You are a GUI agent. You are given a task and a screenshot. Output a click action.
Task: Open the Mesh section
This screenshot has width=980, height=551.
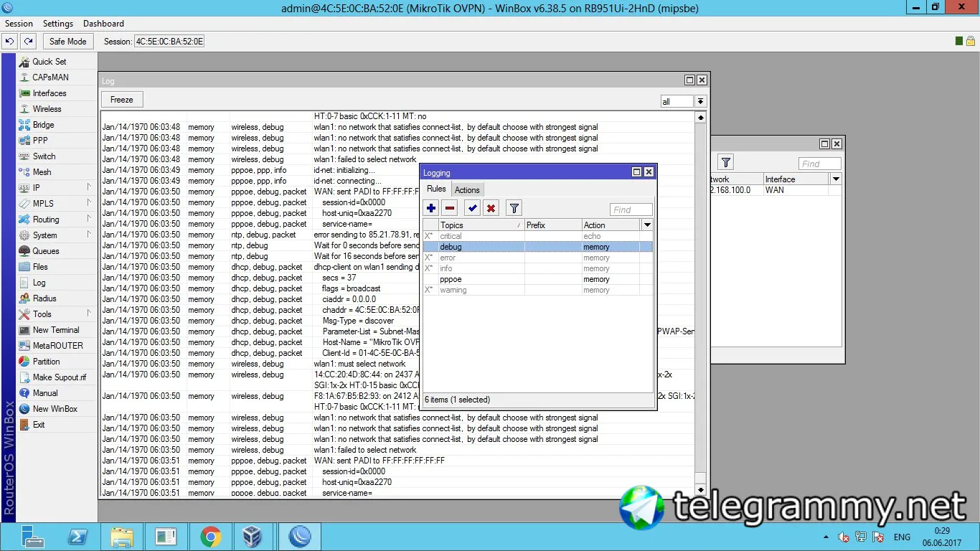click(42, 172)
